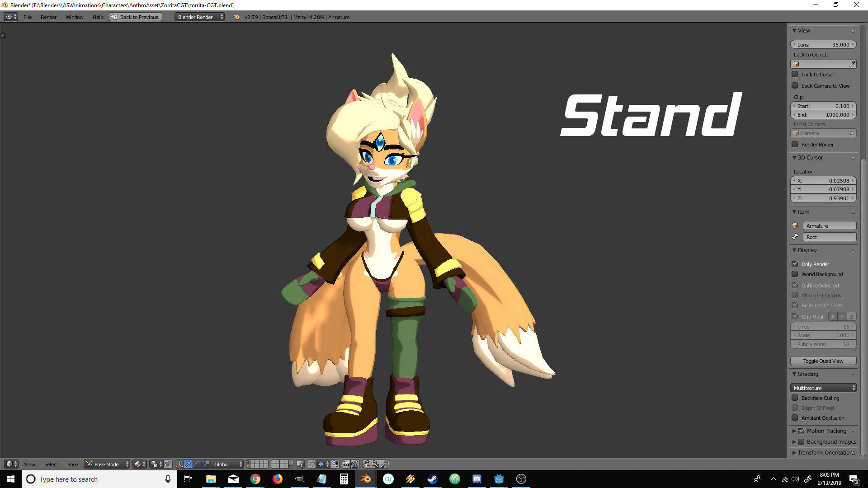868x488 pixels.
Task: Enable Backface Culling checkbox
Action: click(x=795, y=398)
